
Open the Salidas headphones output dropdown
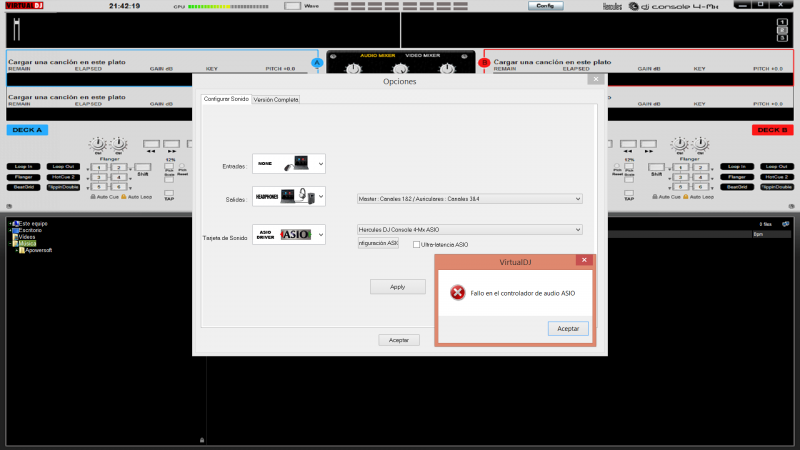pyautogui.click(x=289, y=196)
